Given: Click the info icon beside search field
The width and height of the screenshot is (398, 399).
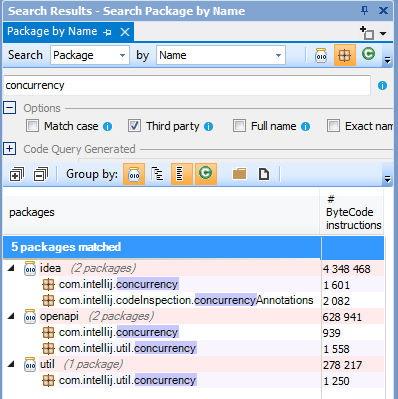Looking at the screenshot, I should (382, 86).
